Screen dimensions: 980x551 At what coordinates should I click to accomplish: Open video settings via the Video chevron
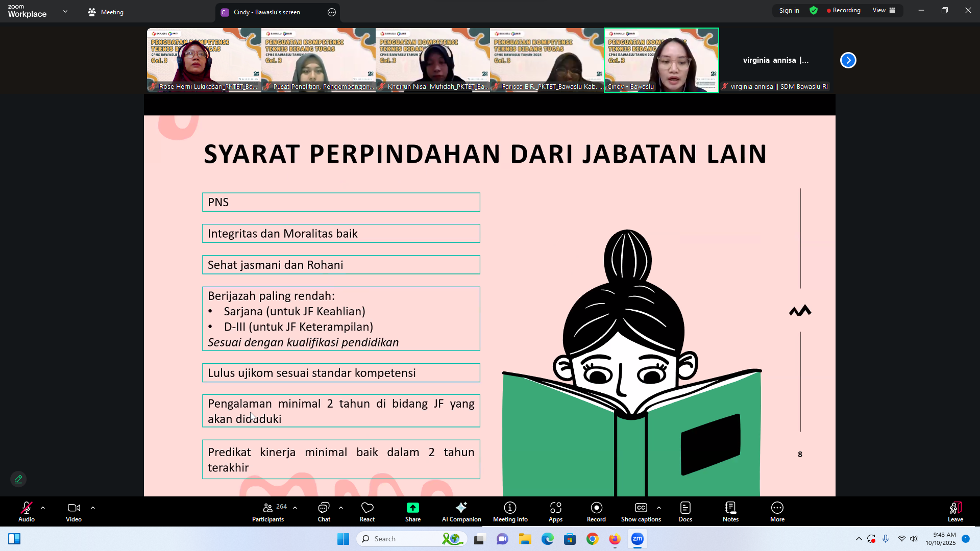pyautogui.click(x=93, y=507)
